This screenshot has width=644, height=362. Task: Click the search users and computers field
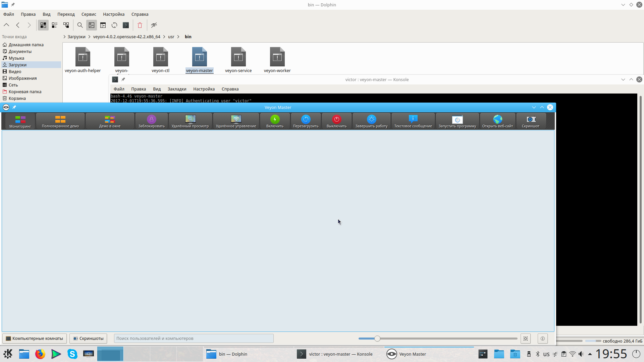pos(194,338)
